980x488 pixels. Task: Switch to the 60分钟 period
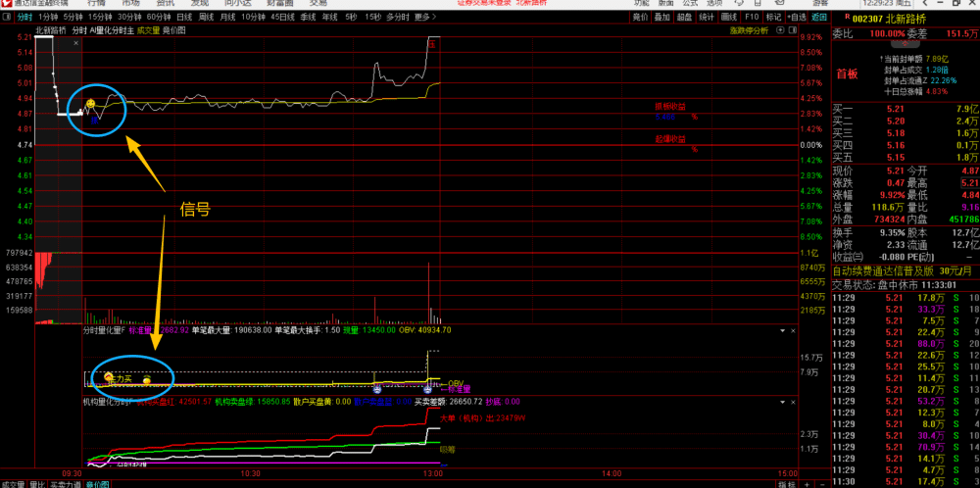[x=159, y=17]
